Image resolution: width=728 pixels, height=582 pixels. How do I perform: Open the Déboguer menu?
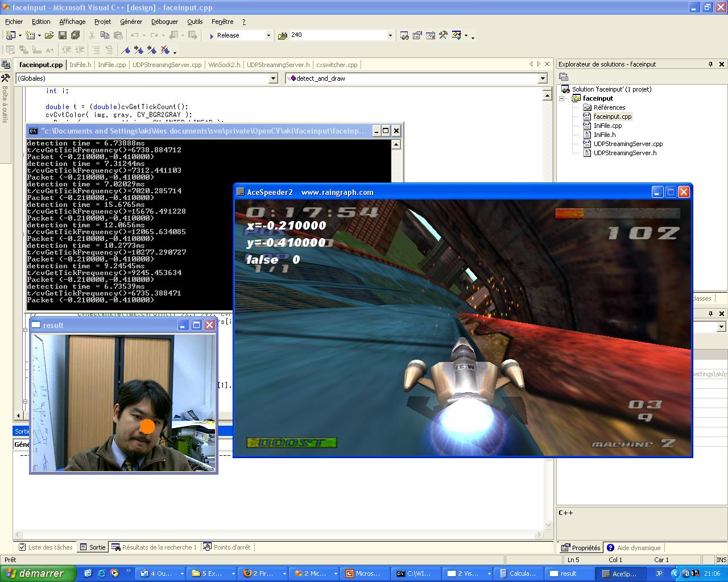click(164, 22)
